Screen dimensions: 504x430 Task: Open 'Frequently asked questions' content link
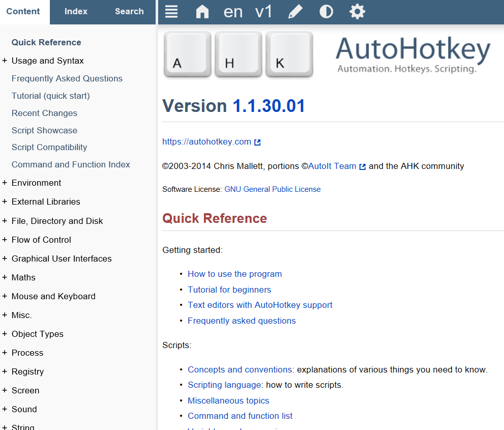[x=242, y=321]
